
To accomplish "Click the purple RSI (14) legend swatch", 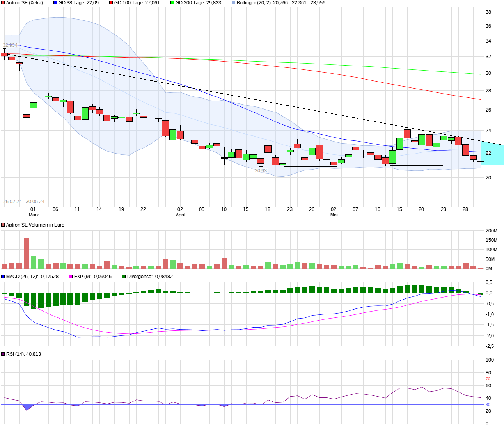I will pyautogui.click(x=3, y=354).
